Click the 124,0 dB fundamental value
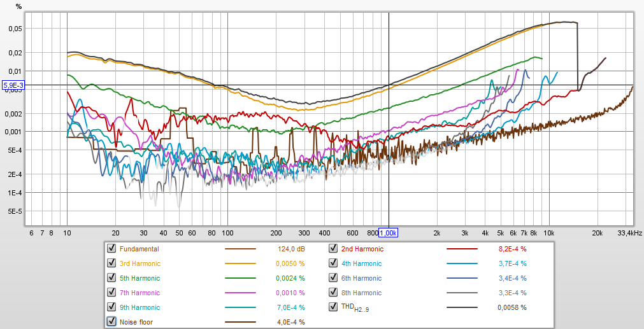 pyautogui.click(x=291, y=249)
